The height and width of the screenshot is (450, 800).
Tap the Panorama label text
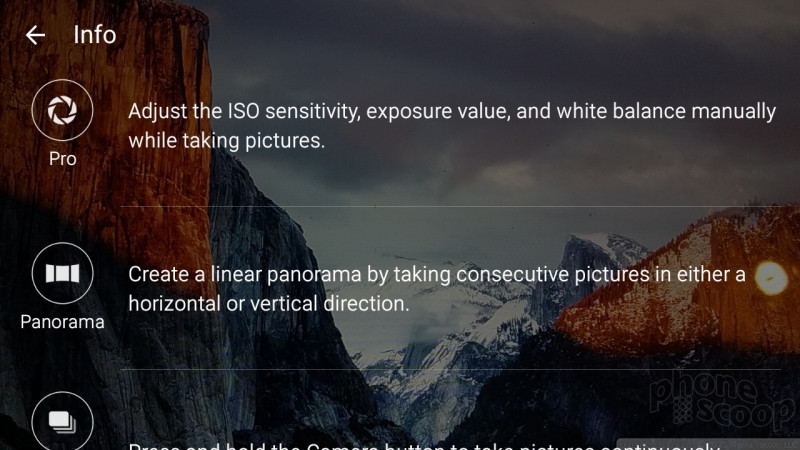click(x=62, y=322)
